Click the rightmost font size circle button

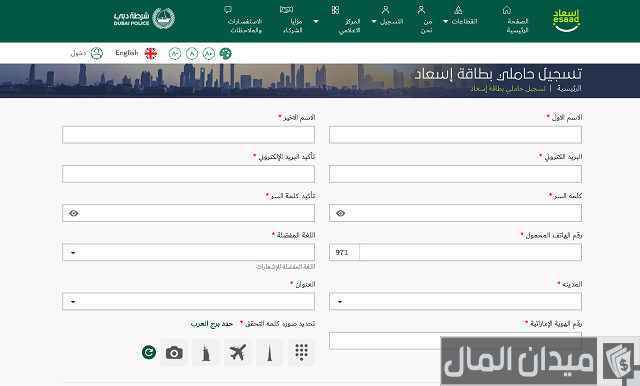tap(209, 53)
